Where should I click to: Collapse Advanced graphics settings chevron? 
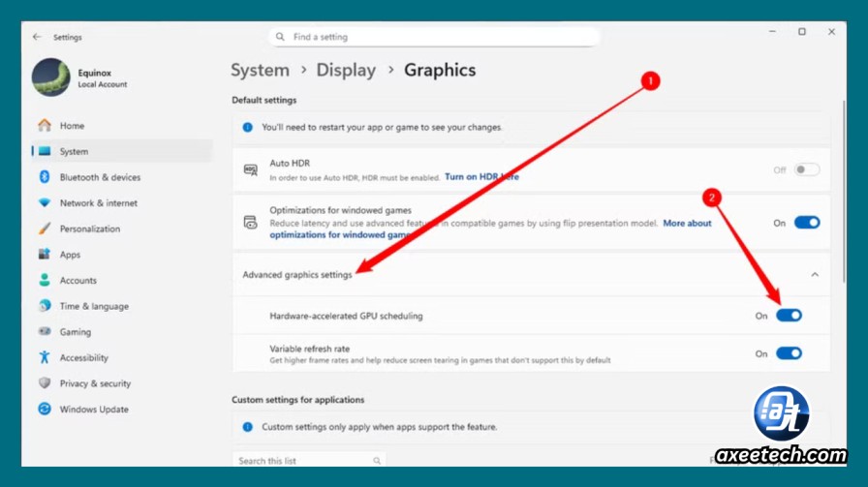click(815, 275)
